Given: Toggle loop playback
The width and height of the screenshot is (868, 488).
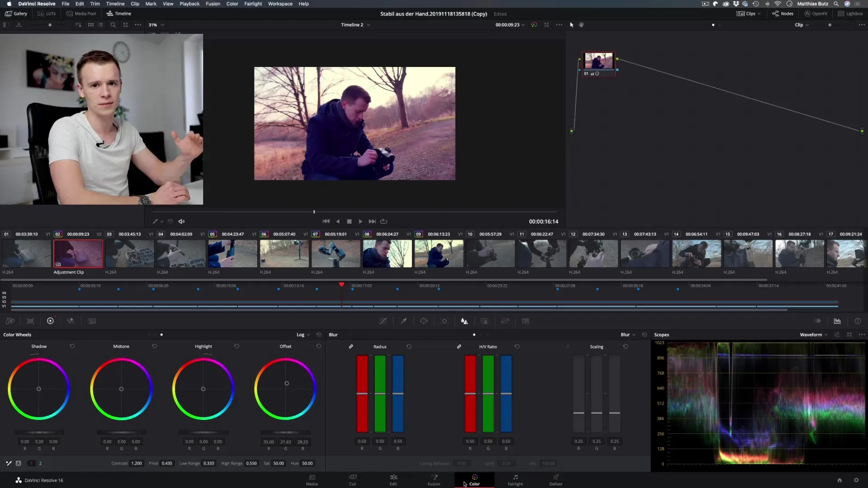Looking at the screenshot, I should click(384, 221).
